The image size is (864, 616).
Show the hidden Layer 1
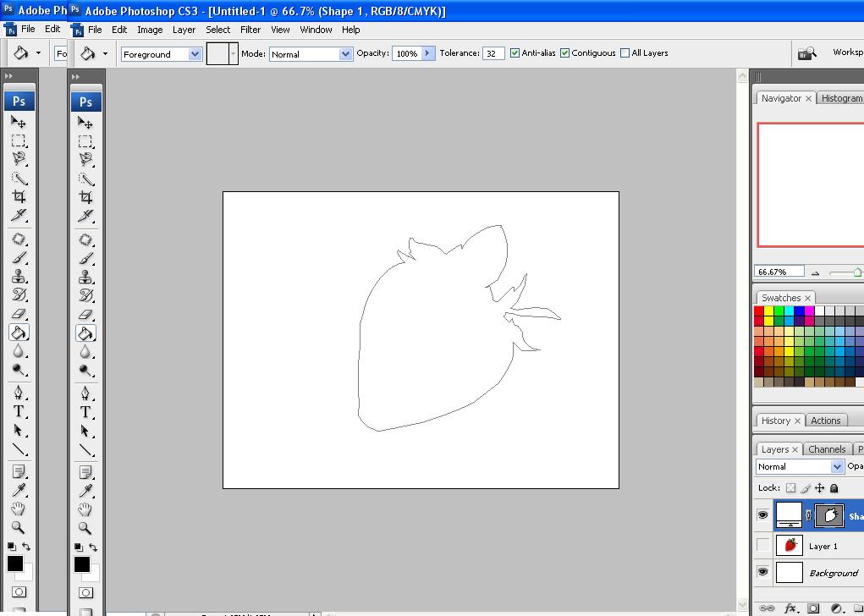point(762,545)
